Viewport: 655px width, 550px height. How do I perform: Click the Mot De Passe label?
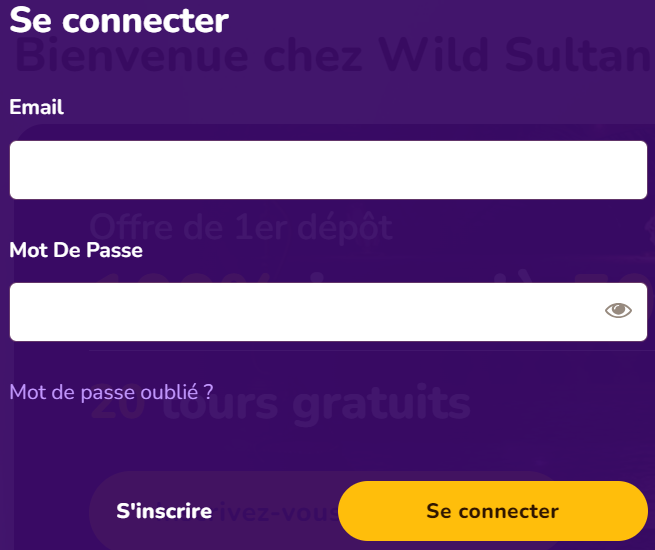pos(76,250)
